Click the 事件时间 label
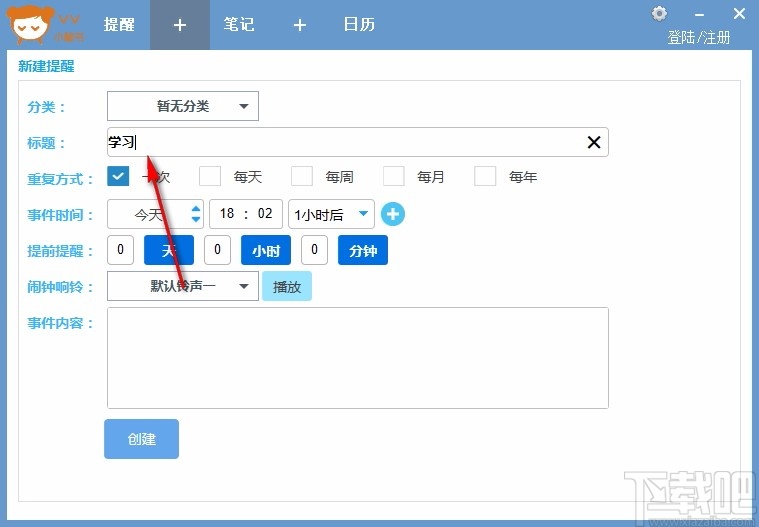Image resolution: width=759 pixels, height=527 pixels. (60, 214)
